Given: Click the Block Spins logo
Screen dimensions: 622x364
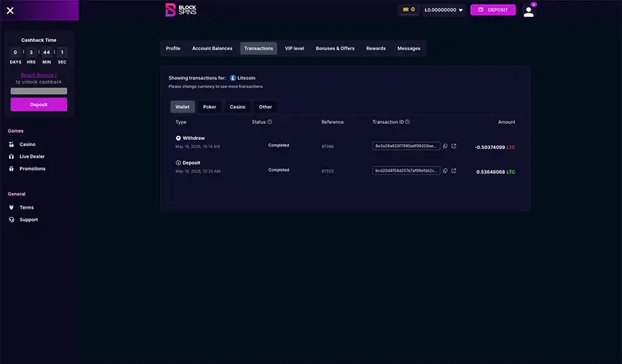Looking at the screenshot, I should 181,10.
